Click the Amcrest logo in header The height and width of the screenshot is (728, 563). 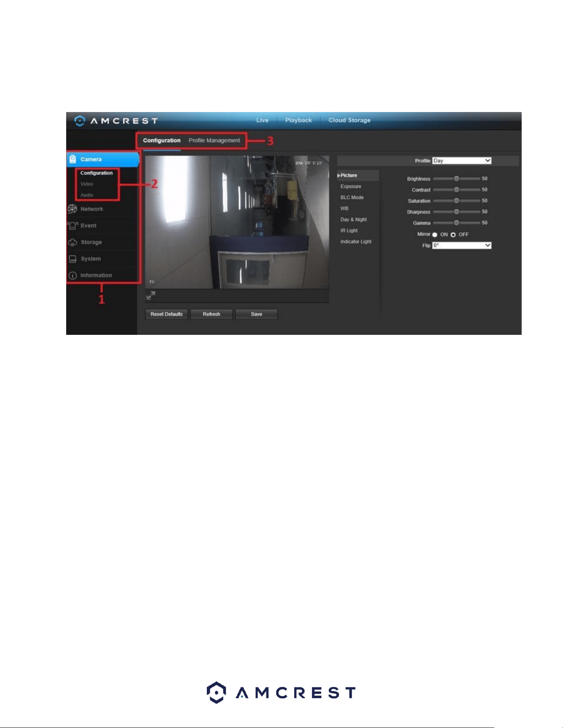116,121
